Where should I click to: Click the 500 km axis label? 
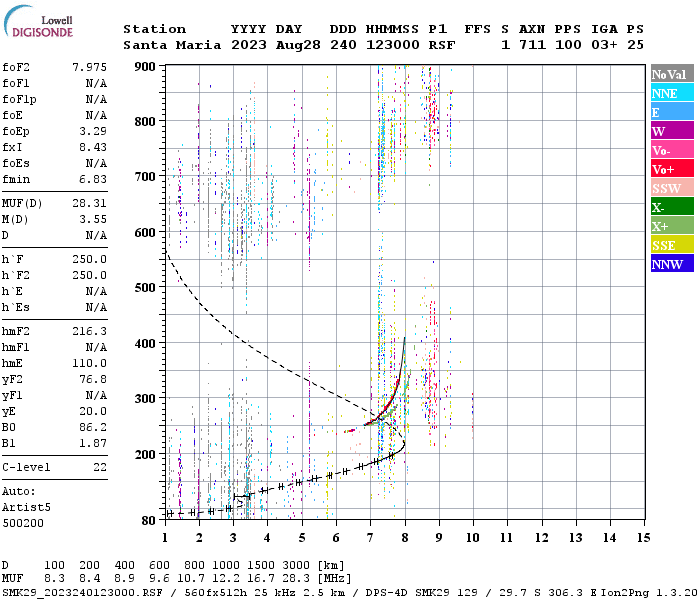coord(145,288)
